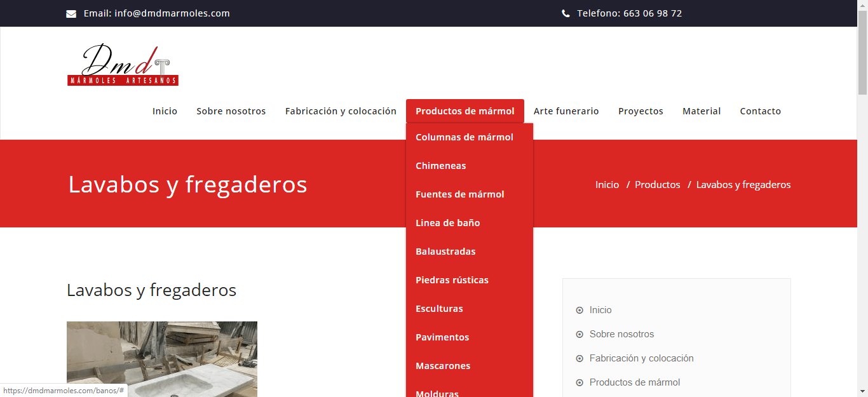Image resolution: width=868 pixels, height=397 pixels.
Task: Click bullet icon beside sidebar Fabricación y colocación
Action: click(580, 359)
